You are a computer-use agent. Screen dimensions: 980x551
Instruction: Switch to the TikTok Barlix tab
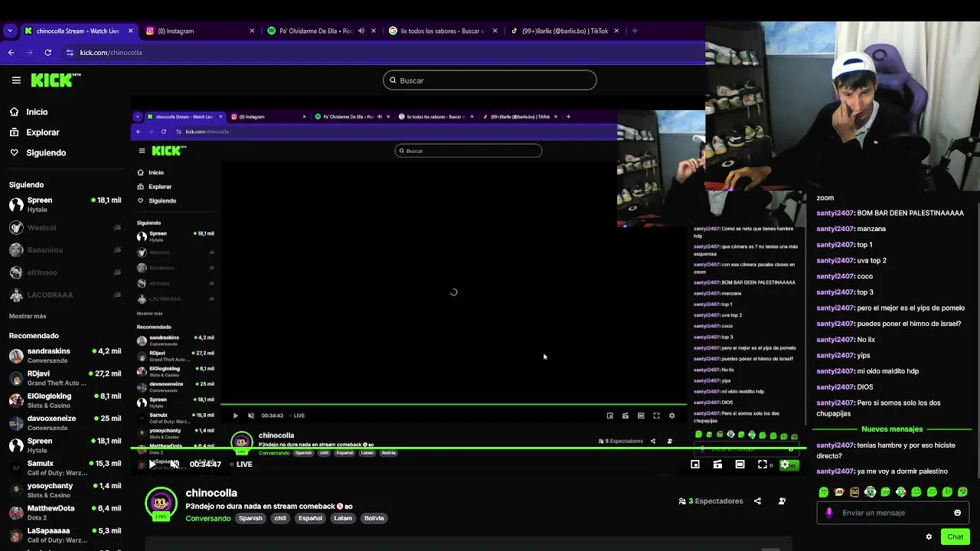[x=564, y=31]
